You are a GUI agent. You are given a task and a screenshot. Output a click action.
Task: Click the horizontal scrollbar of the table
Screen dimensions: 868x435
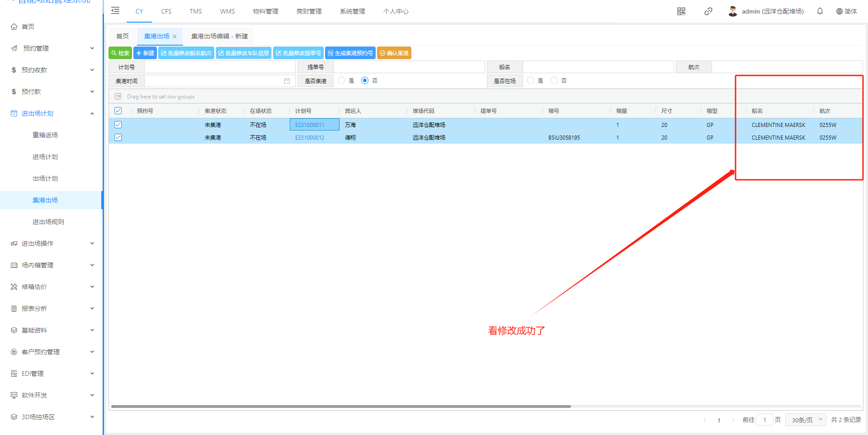click(x=341, y=407)
